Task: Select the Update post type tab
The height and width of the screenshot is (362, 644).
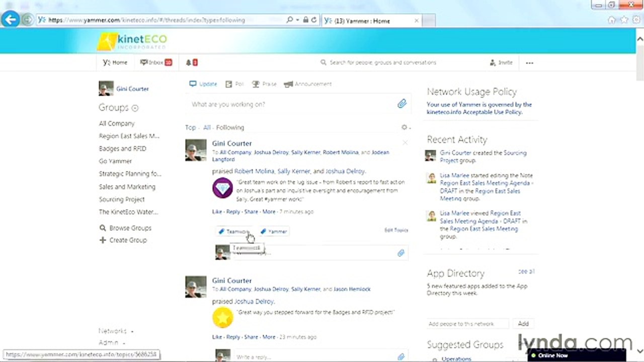Action: (x=203, y=84)
